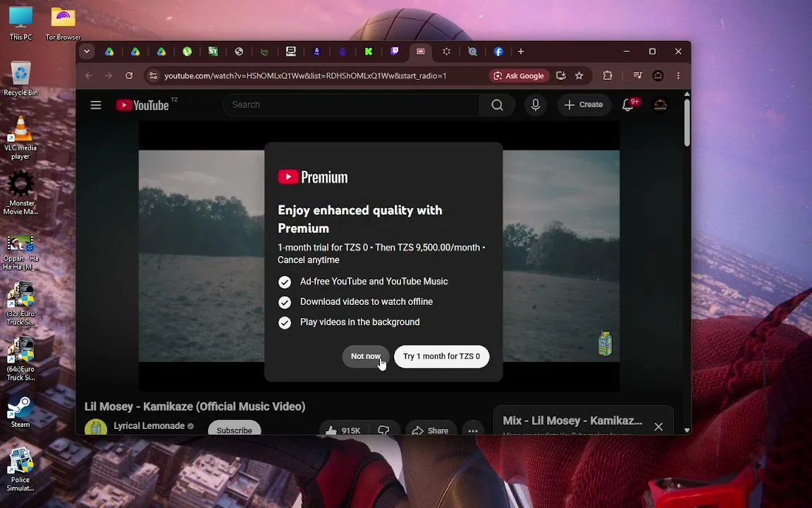This screenshot has width=812, height=508.
Task: Open the YouTube account avatar menu
Action: tap(660, 105)
